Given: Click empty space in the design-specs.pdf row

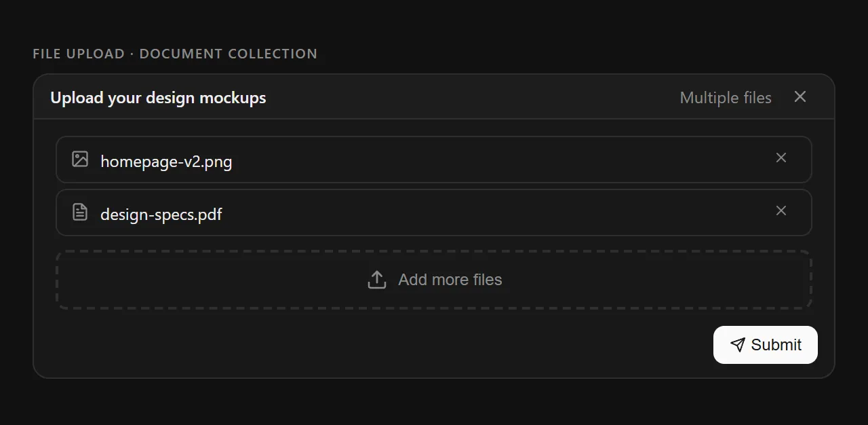Looking at the screenshot, I should (475, 213).
